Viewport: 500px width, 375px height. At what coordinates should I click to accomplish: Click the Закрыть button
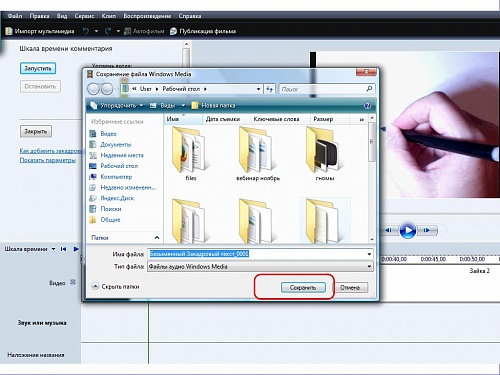pos(36,131)
